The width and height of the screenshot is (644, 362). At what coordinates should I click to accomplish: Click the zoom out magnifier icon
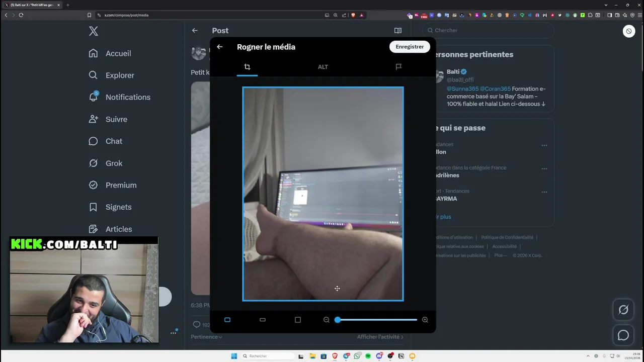[327, 320]
